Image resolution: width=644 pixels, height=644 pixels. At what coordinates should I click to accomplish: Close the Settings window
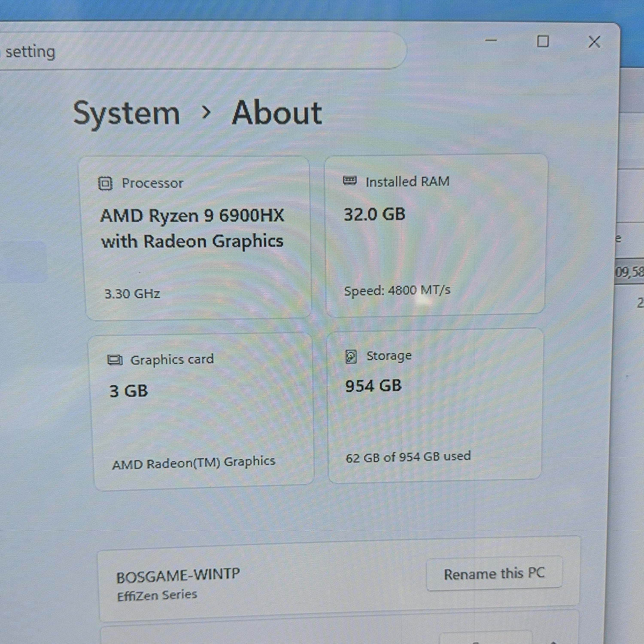(594, 42)
